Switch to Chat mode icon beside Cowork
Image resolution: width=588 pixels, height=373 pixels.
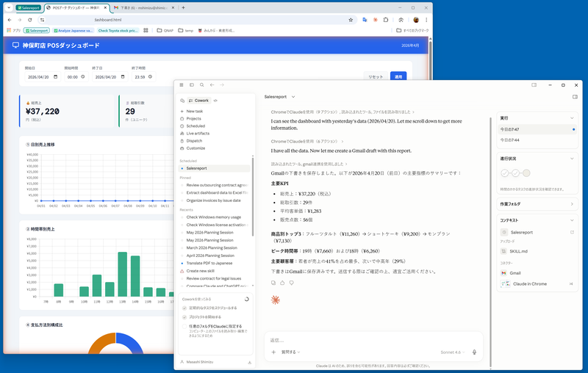tap(182, 101)
